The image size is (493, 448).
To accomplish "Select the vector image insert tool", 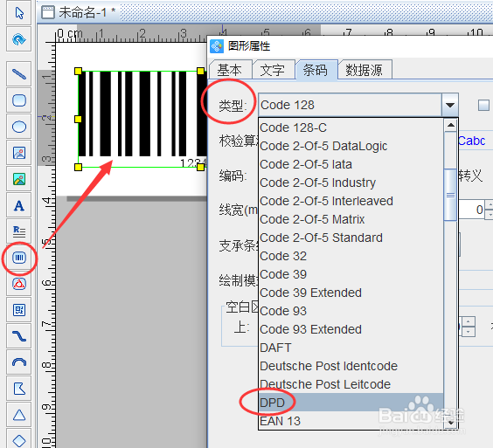I will pyautogui.click(x=19, y=153).
